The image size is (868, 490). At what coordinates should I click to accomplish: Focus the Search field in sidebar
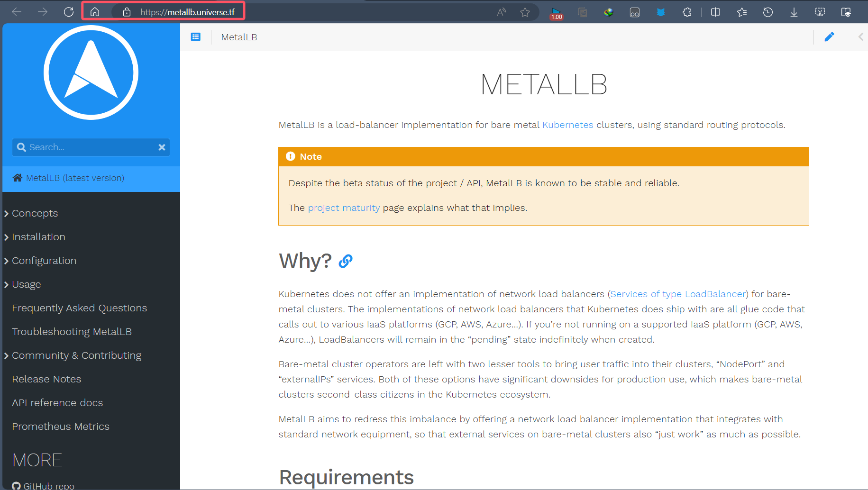pyautogui.click(x=91, y=147)
